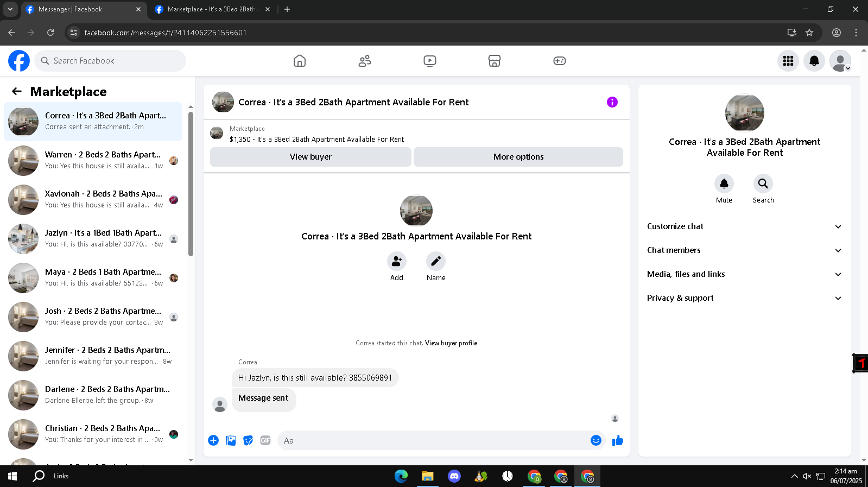Click the conversation list scrollbar

click(x=191, y=185)
